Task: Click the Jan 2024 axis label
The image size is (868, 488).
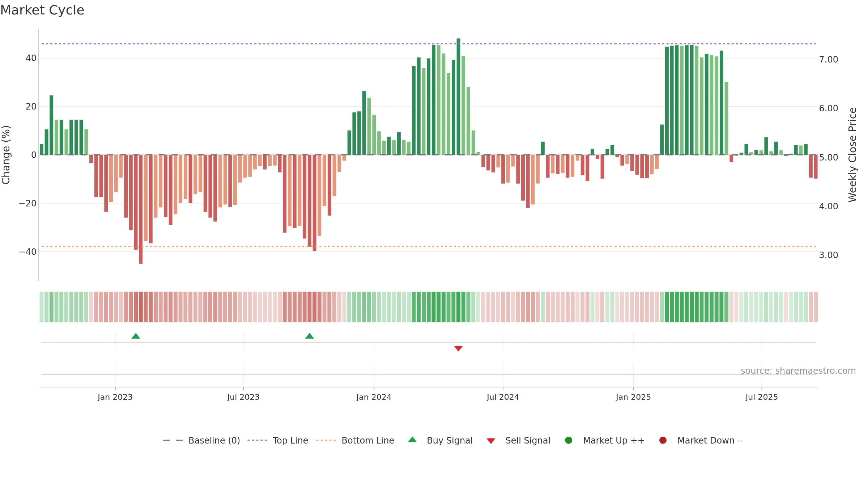Action: (x=374, y=397)
